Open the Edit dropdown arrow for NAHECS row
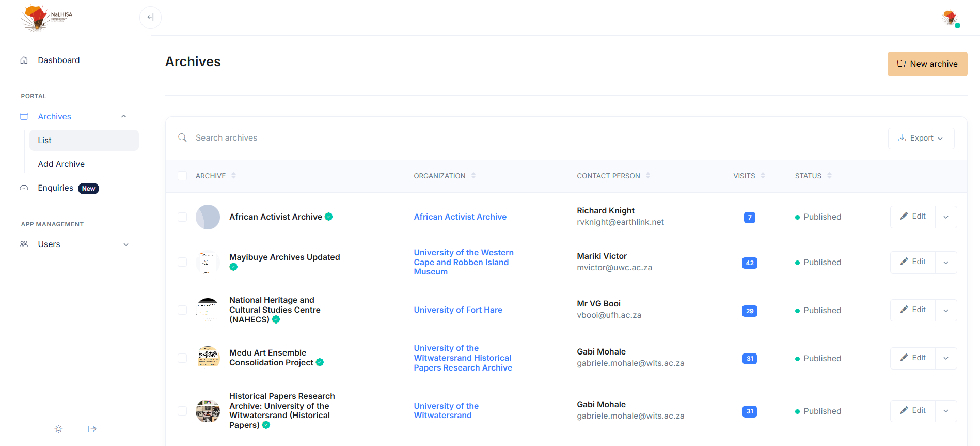The height and width of the screenshot is (446, 980). pos(946,311)
